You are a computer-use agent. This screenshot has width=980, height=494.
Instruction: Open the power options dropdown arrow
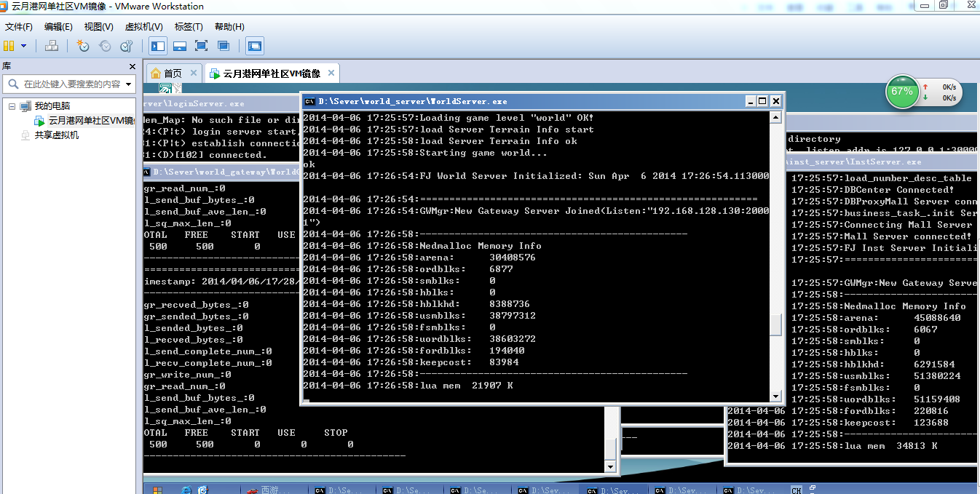(x=23, y=46)
